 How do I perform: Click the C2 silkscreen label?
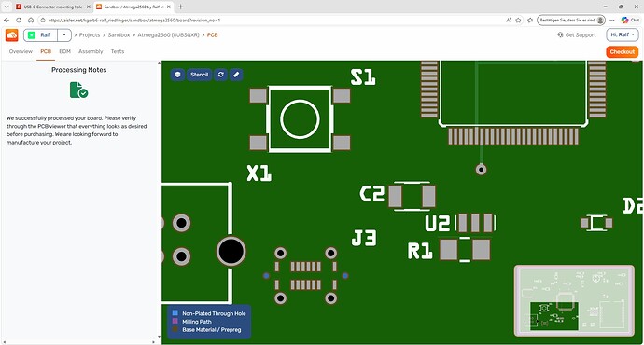point(372,194)
